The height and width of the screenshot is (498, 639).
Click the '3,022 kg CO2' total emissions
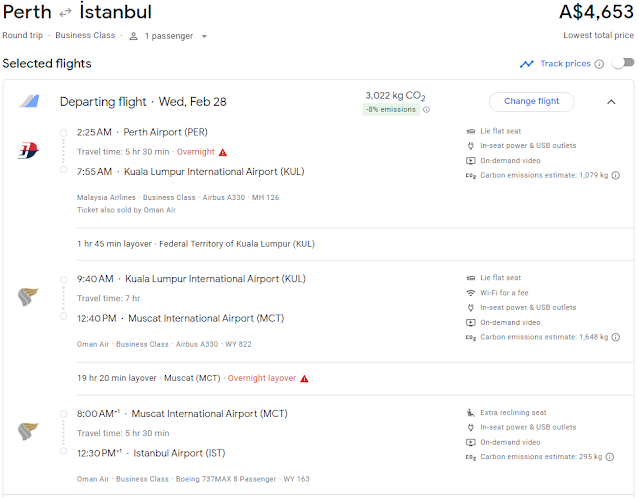tap(395, 96)
